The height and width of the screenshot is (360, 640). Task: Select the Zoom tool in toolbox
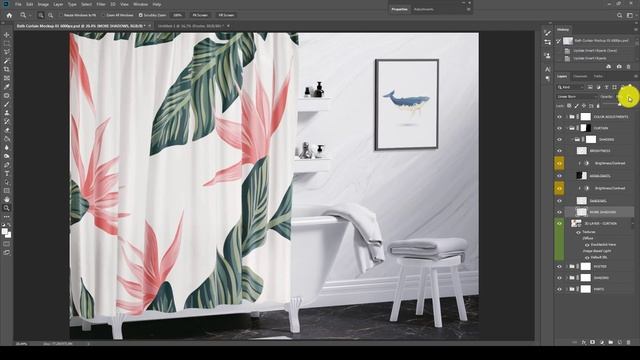coord(7,208)
